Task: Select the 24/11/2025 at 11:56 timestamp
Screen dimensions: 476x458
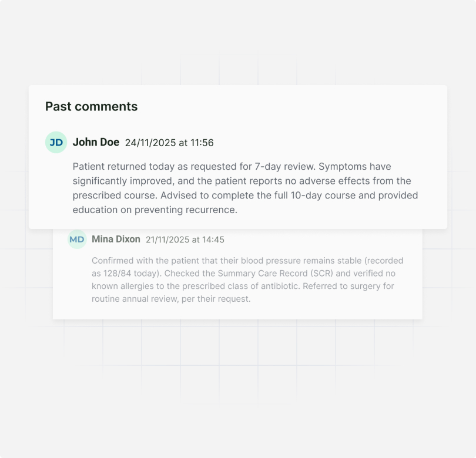Action: 170,143
